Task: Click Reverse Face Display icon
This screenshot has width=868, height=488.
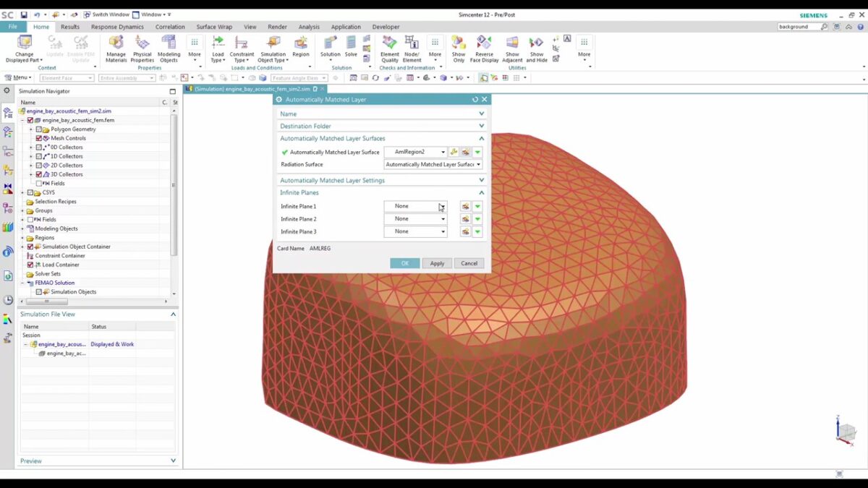Action: [x=484, y=43]
